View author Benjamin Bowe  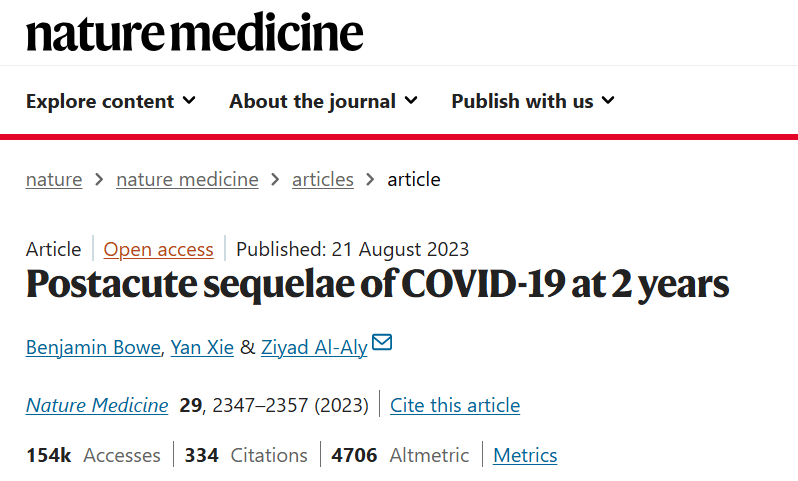click(x=92, y=347)
